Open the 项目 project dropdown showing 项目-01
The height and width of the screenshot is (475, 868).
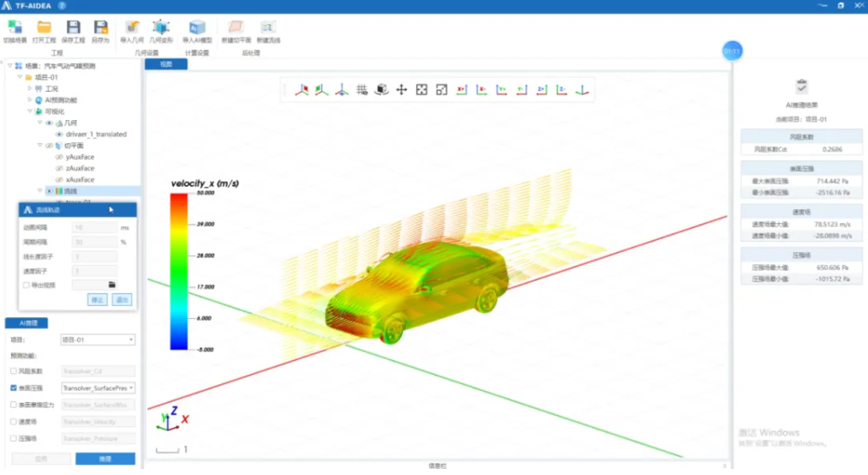point(98,340)
